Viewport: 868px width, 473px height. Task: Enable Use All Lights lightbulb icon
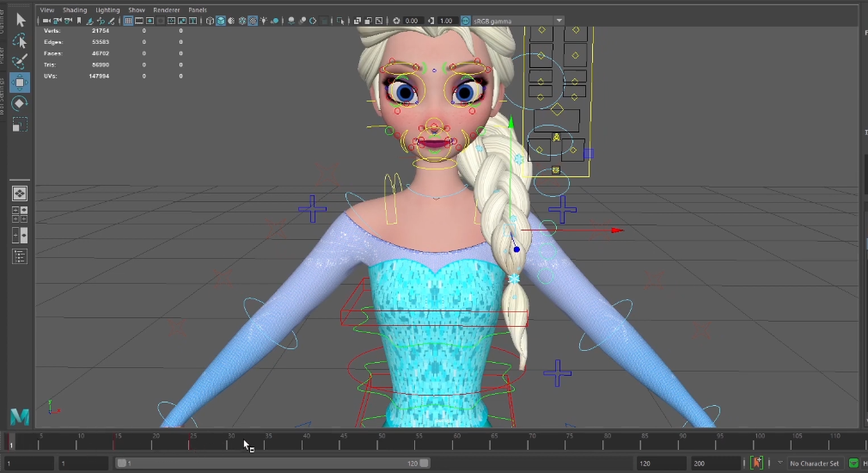264,21
